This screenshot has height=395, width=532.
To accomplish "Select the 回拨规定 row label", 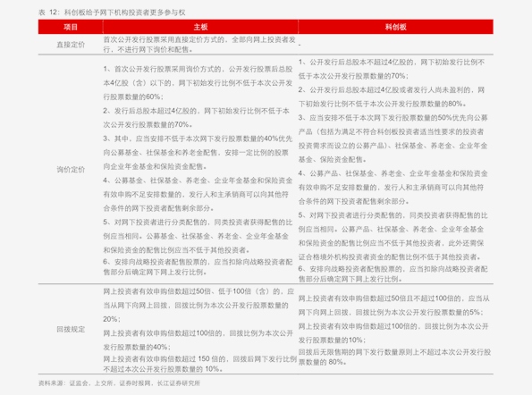I will pyautogui.click(x=71, y=329).
